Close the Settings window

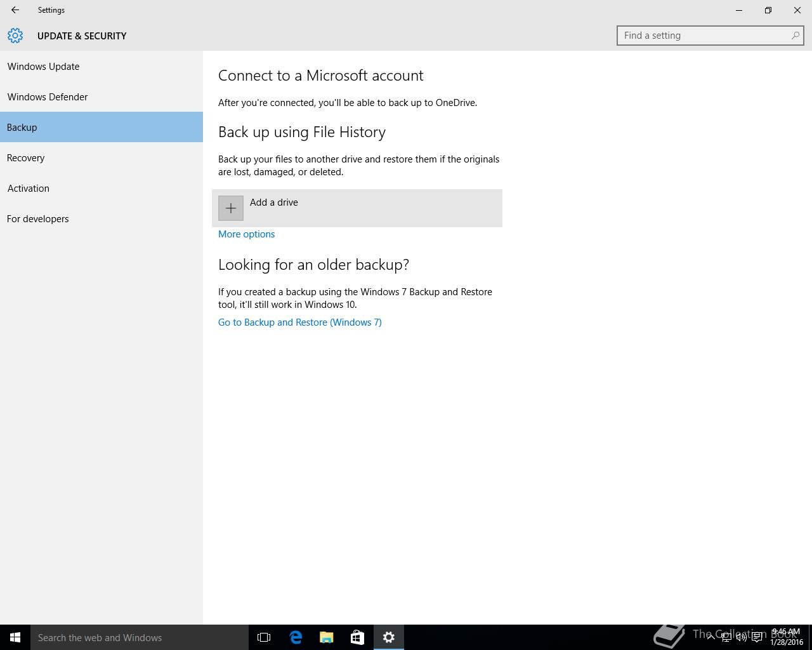point(797,10)
